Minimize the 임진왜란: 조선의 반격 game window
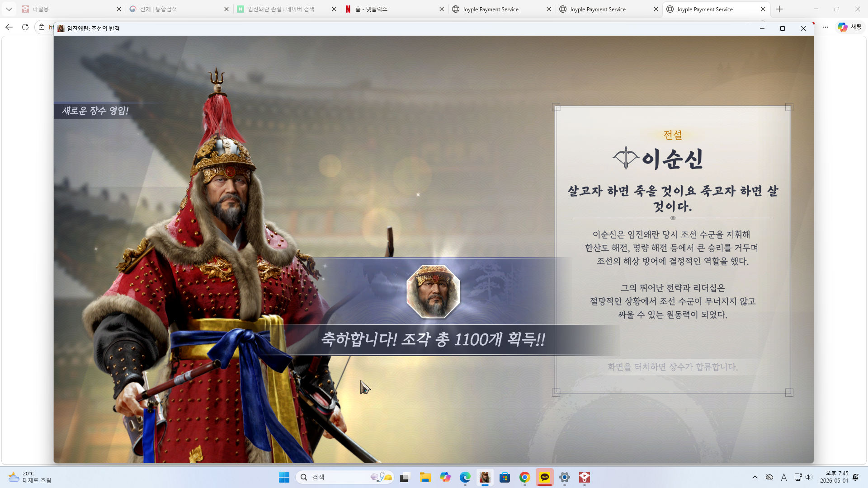The width and height of the screenshot is (868, 488). (x=762, y=28)
